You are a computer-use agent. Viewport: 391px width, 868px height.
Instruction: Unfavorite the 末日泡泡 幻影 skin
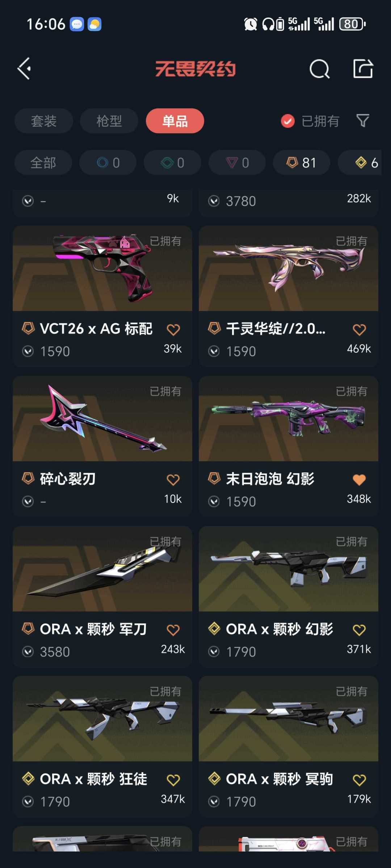[359, 480]
